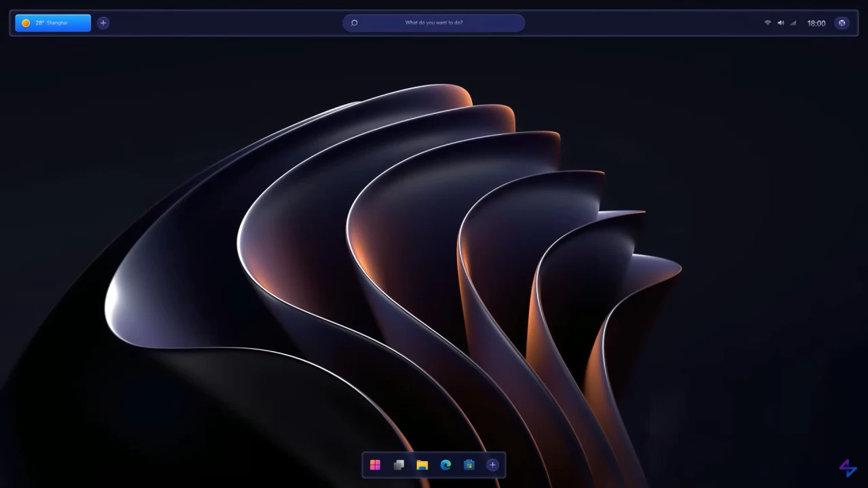868x488 pixels.
Task: Open the window switcher icon in the dock
Action: (399, 465)
